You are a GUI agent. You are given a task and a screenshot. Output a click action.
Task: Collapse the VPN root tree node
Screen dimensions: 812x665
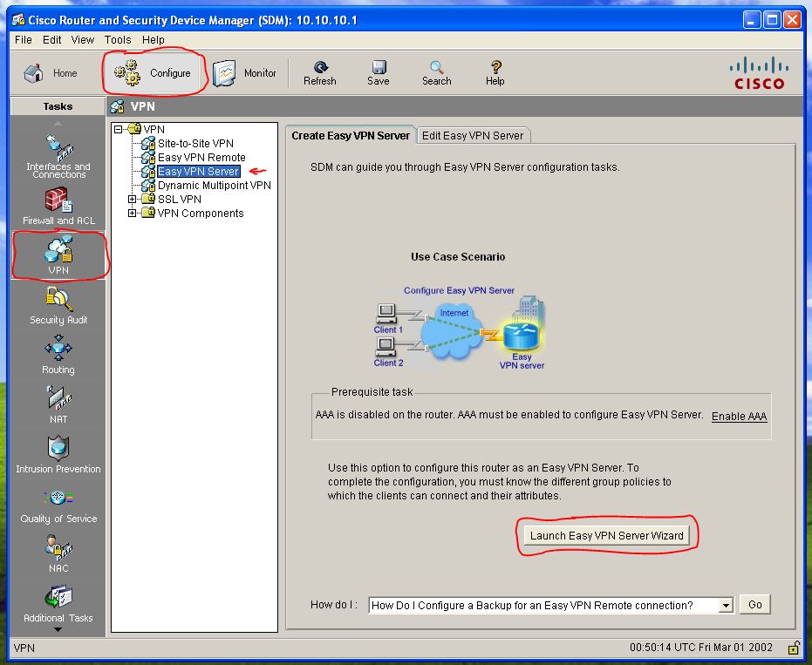118,129
